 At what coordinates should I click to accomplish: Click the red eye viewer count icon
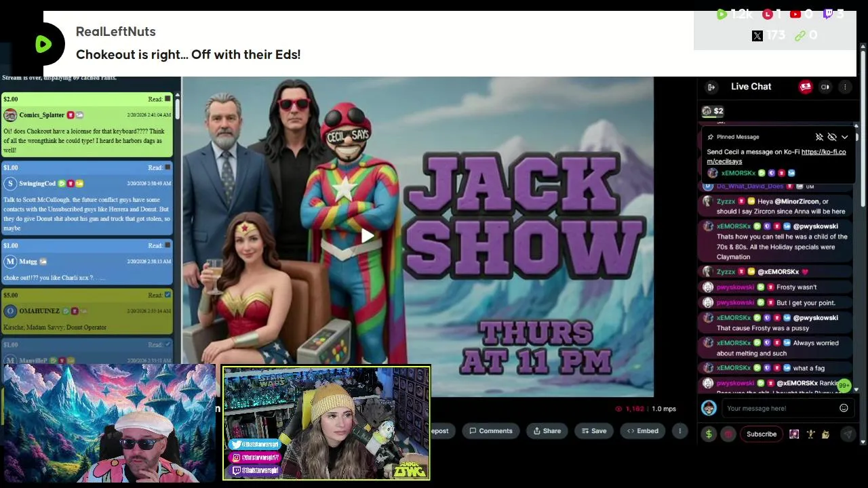[618, 409]
